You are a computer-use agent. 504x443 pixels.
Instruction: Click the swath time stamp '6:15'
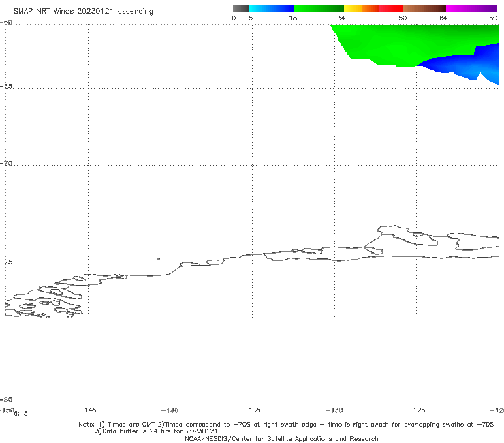[21, 414]
